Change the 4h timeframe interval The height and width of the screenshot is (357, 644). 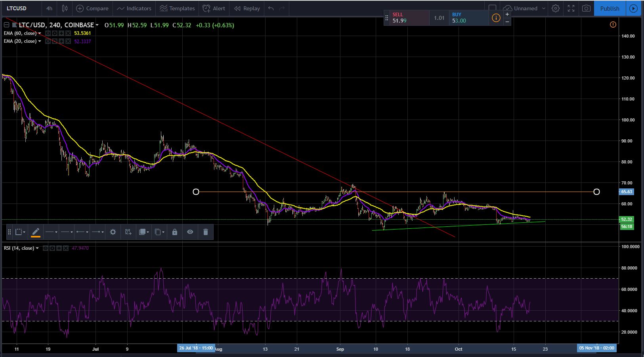(x=49, y=8)
